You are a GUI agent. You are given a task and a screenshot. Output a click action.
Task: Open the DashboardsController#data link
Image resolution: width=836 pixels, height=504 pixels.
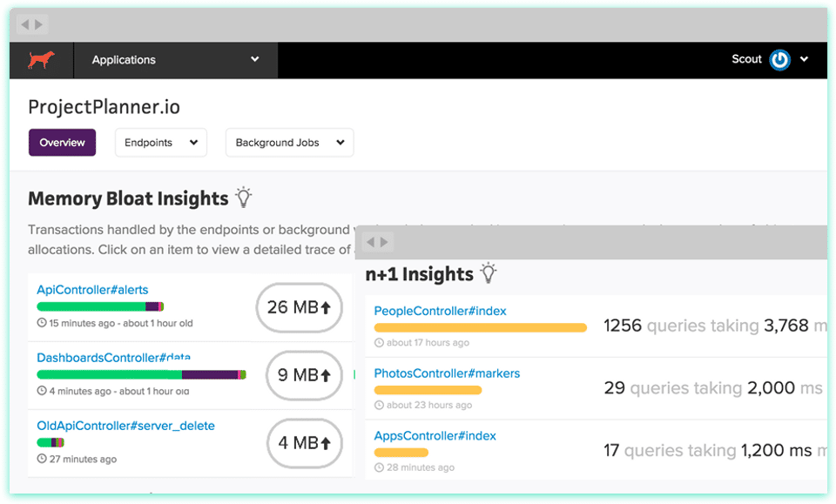point(113,358)
